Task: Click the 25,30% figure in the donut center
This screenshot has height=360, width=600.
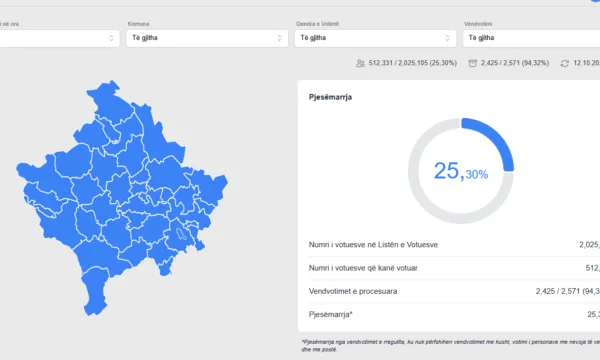Action: 461,171
